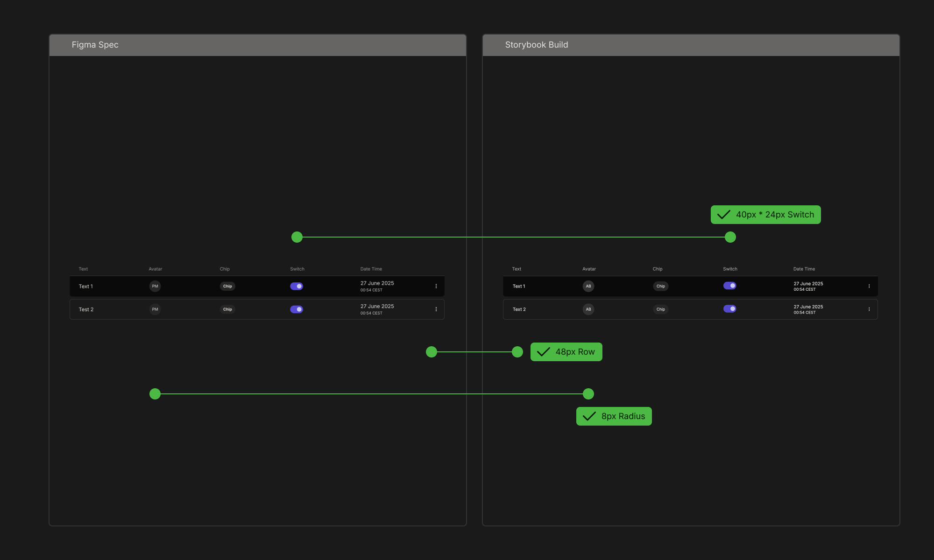934x560 pixels.
Task: Toggle the switch in Figma Spec Text 1 row
Action: tap(297, 286)
